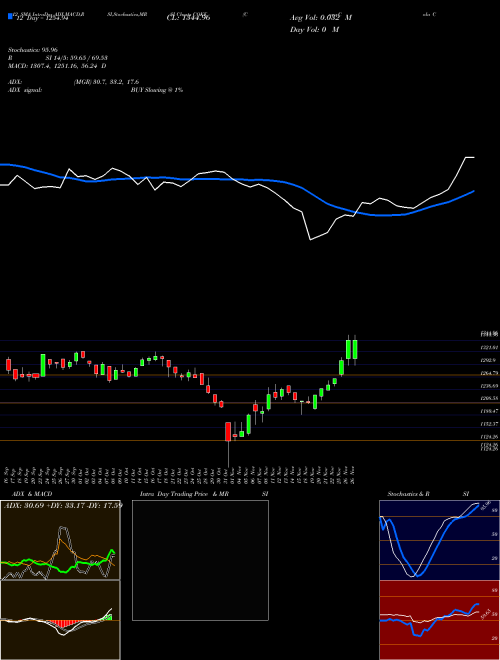Click the 'MACD: 1307.4, 1251.16, 56.24' line

point(57,66)
